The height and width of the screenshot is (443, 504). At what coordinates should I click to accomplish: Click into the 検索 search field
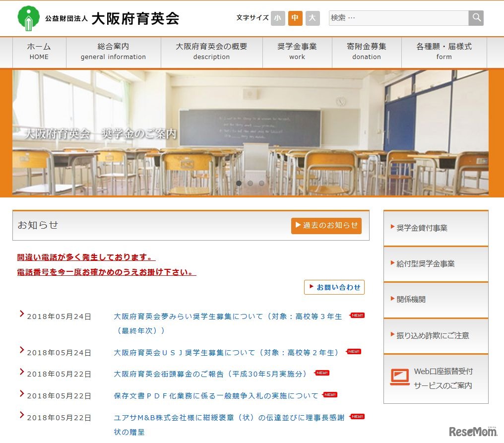point(398,18)
